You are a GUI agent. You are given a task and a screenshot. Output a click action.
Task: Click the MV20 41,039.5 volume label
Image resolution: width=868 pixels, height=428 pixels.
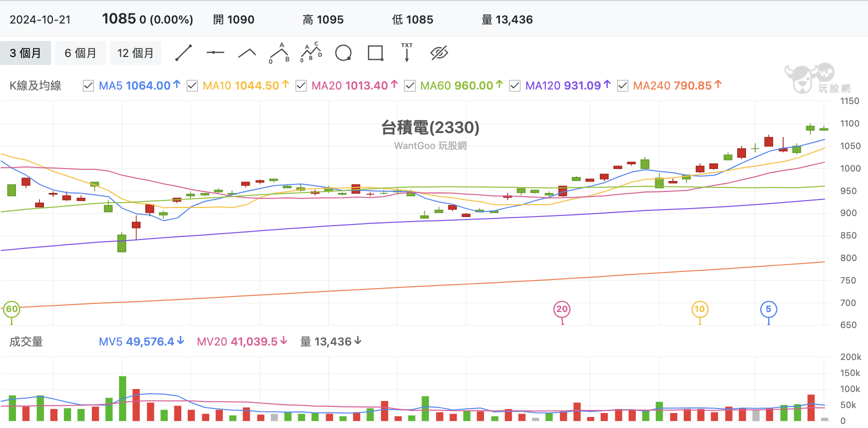[x=242, y=341]
